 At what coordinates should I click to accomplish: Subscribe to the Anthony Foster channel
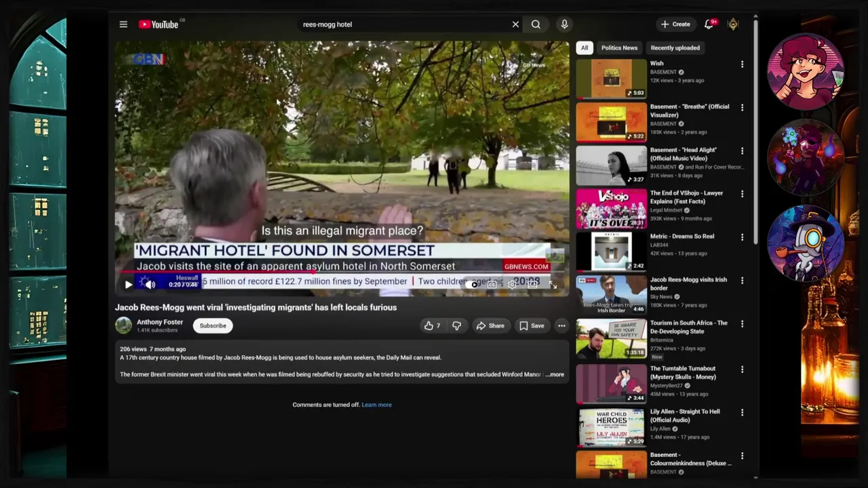(213, 325)
